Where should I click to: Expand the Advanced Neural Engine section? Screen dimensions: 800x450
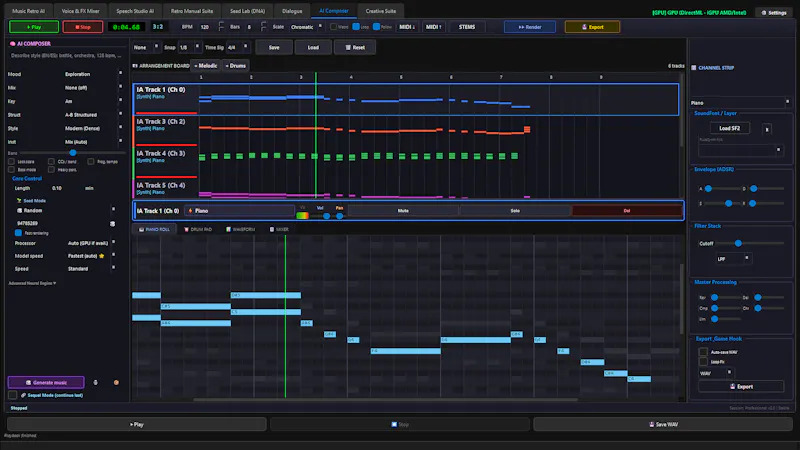[33, 283]
